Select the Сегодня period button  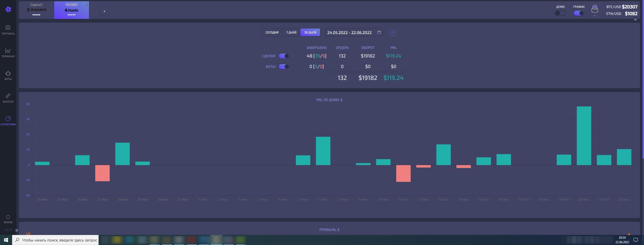tap(272, 32)
